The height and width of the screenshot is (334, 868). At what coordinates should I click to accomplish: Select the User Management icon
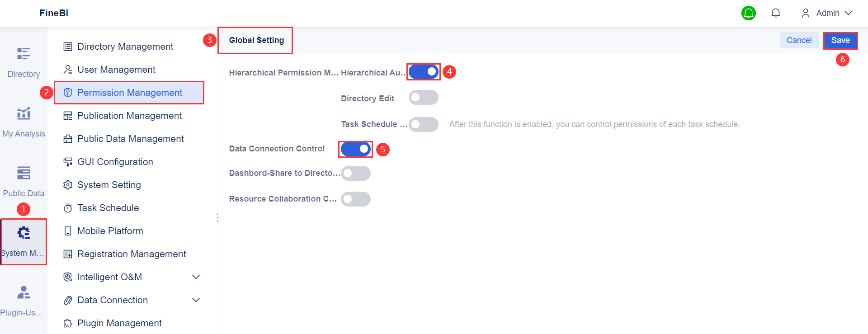point(68,69)
